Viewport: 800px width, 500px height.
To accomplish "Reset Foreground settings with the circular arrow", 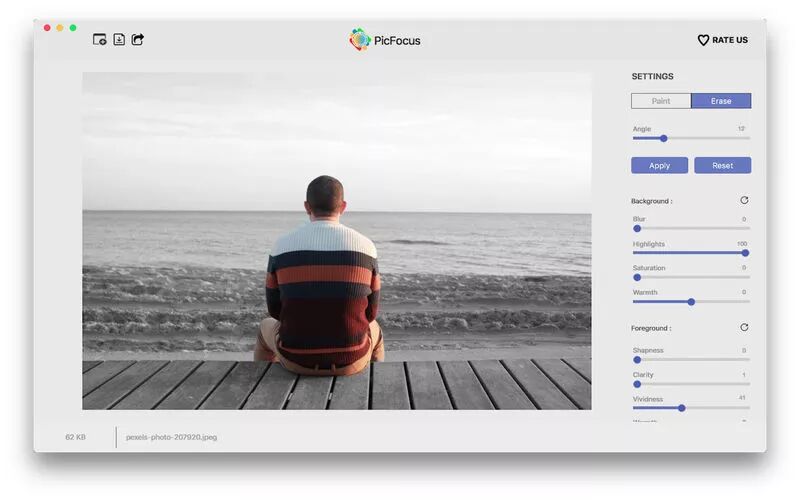I will 744,327.
